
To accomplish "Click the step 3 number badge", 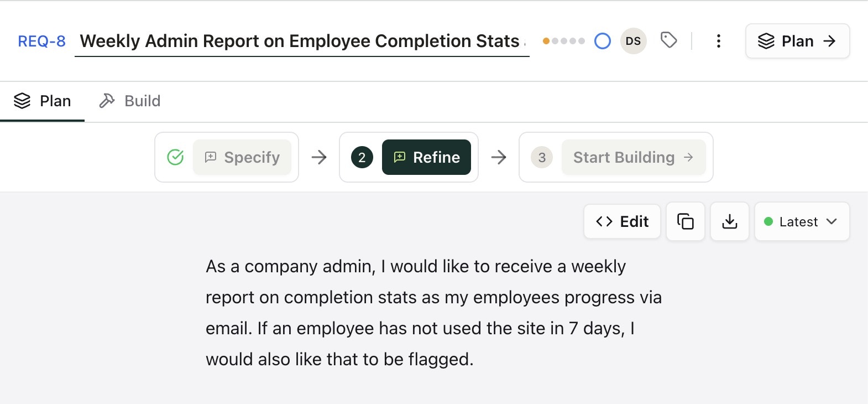I will coord(541,157).
